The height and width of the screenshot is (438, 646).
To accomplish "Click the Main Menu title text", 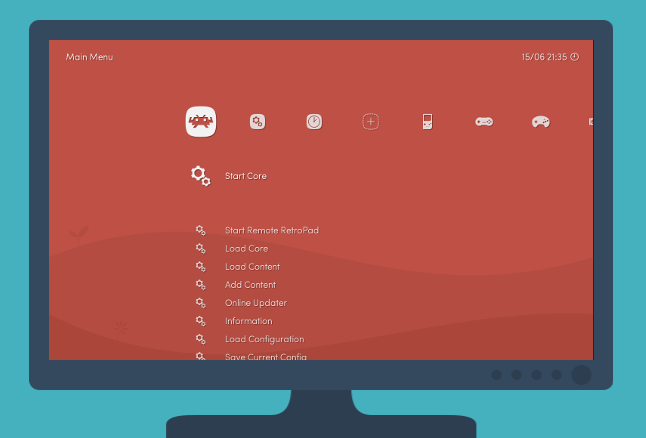I will click(89, 57).
